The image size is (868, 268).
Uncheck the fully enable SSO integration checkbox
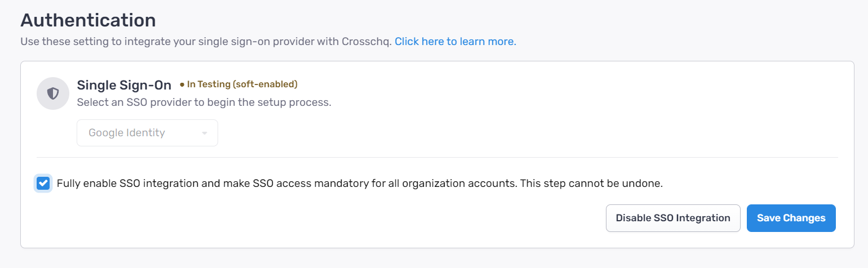pyautogui.click(x=43, y=184)
